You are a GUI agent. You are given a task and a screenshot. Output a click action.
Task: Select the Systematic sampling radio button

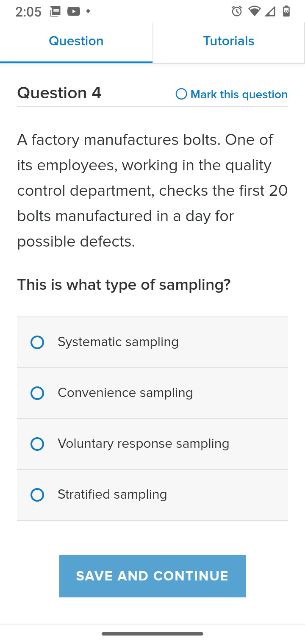(x=37, y=342)
